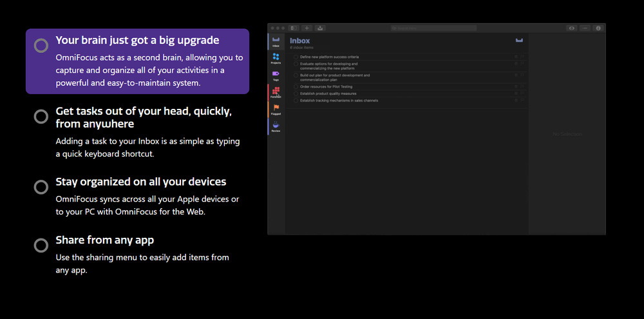
Task: Flag 'Evaluate options for developing' task
Action: [522, 64]
